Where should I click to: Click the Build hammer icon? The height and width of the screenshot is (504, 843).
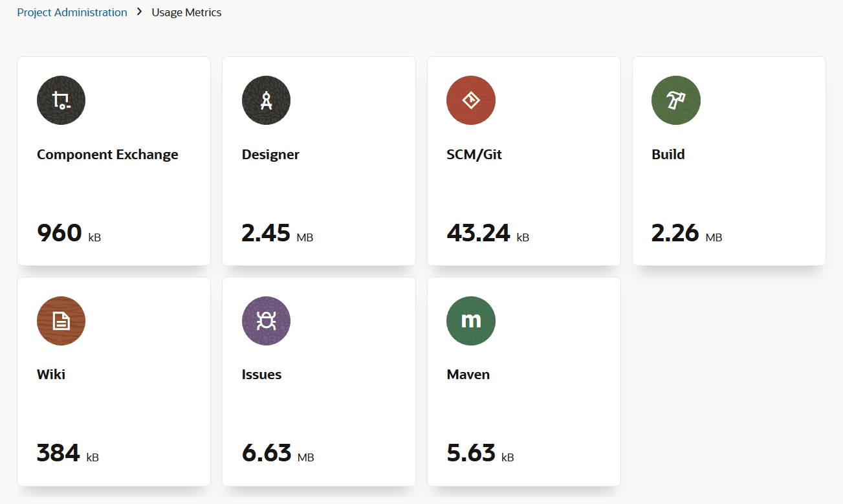point(676,100)
